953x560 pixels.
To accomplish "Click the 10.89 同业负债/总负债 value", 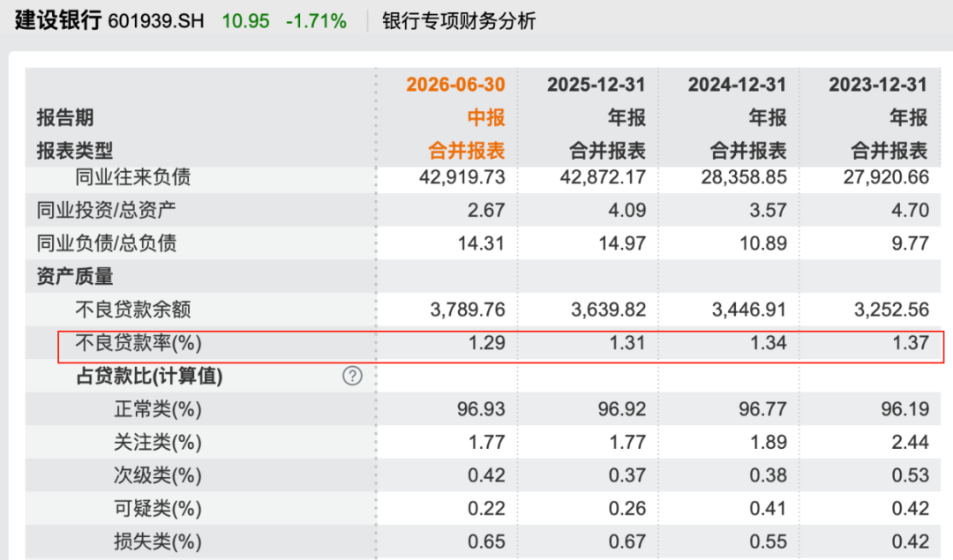I will [763, 243].
